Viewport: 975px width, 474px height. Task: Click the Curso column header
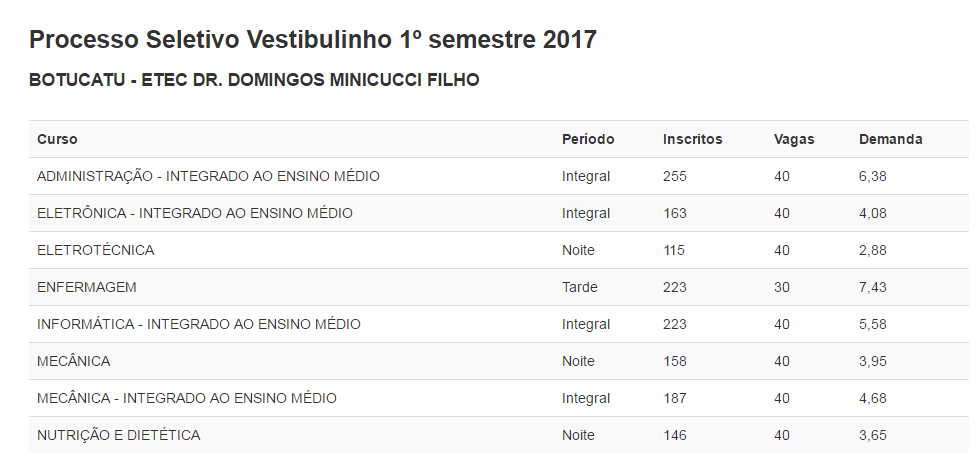coord(57,139)
